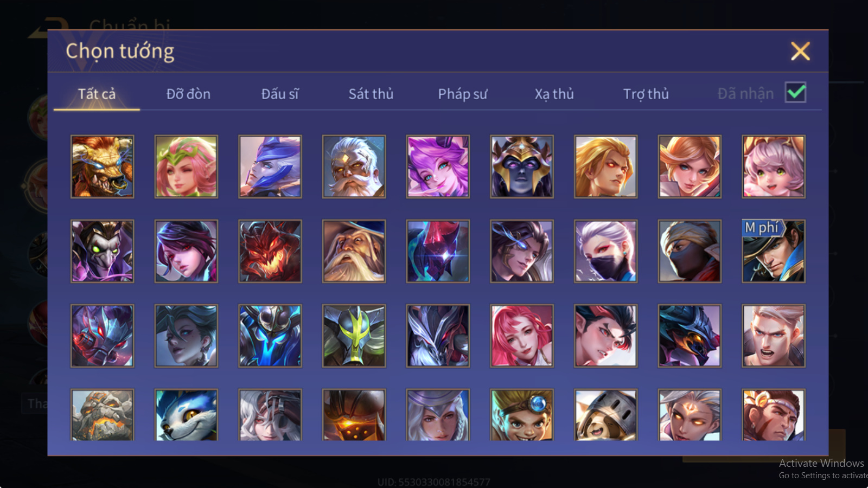Pick the rock golem hero portrait
The width and height of the screenshot is (868, 488).
102,415
